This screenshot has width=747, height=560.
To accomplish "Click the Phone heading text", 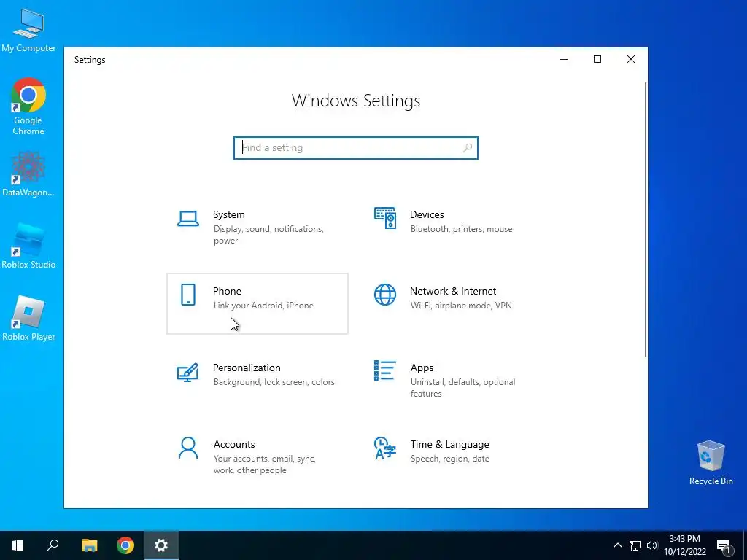I will click(227, 291).
